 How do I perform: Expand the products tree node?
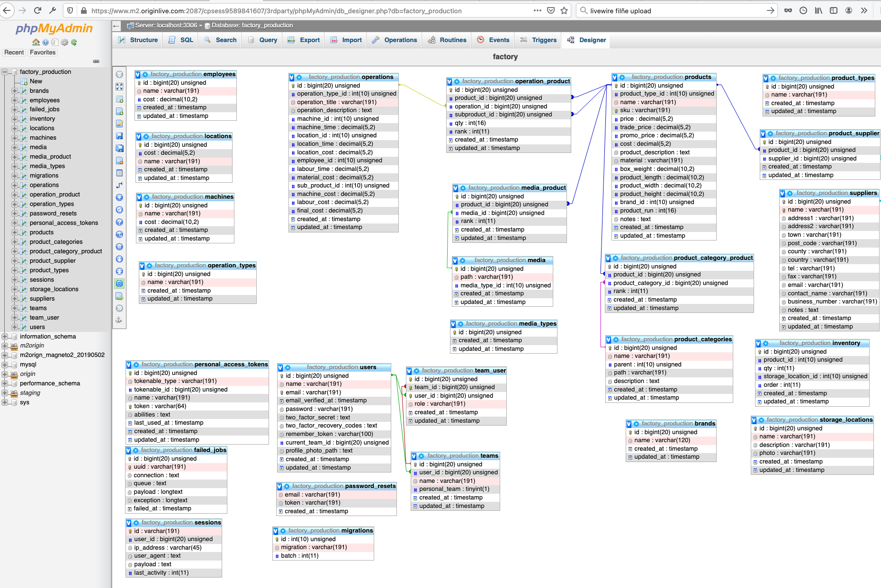pyautogui.click(x=14, y=232)
